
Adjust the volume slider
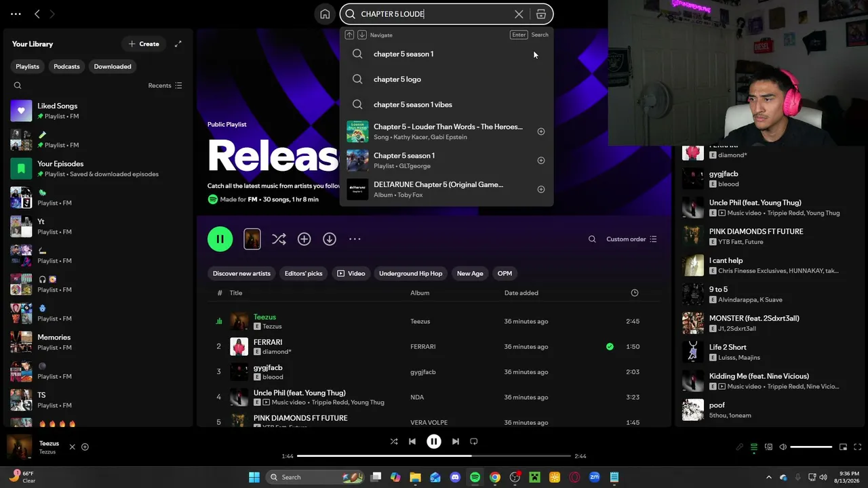(811, 447)
